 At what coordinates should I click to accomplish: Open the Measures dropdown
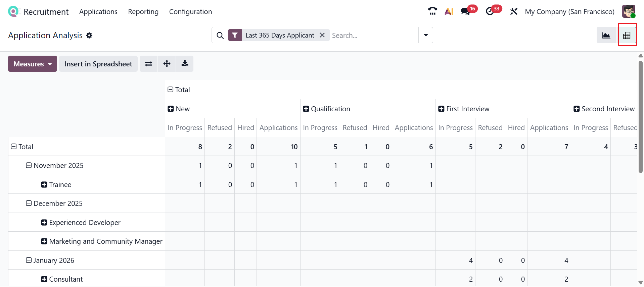click(x=33, y=64)
